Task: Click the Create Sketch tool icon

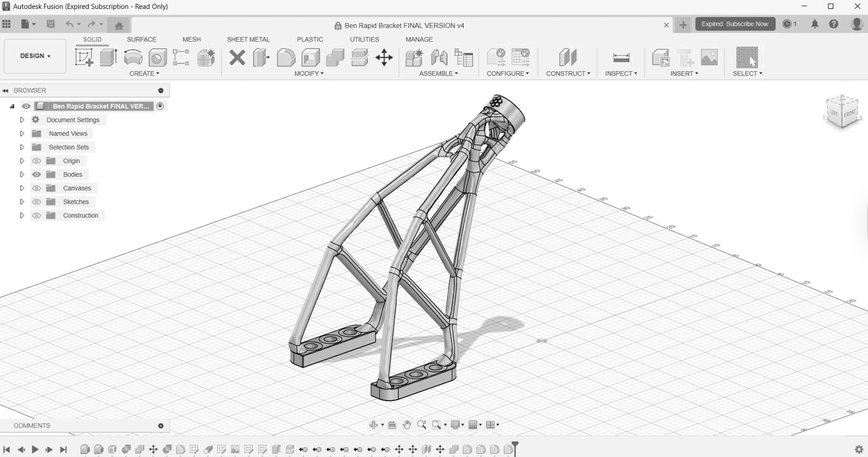Action: [84, 57]
